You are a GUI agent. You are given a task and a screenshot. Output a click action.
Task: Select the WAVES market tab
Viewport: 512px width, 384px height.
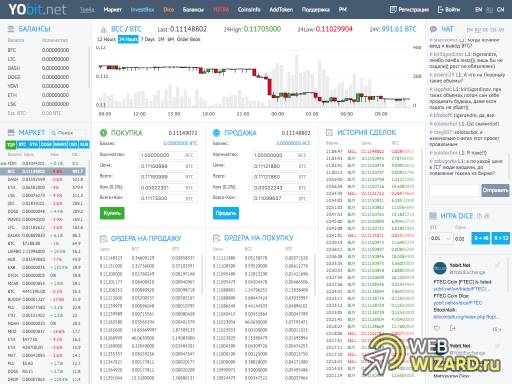click(x=60, y=145)
